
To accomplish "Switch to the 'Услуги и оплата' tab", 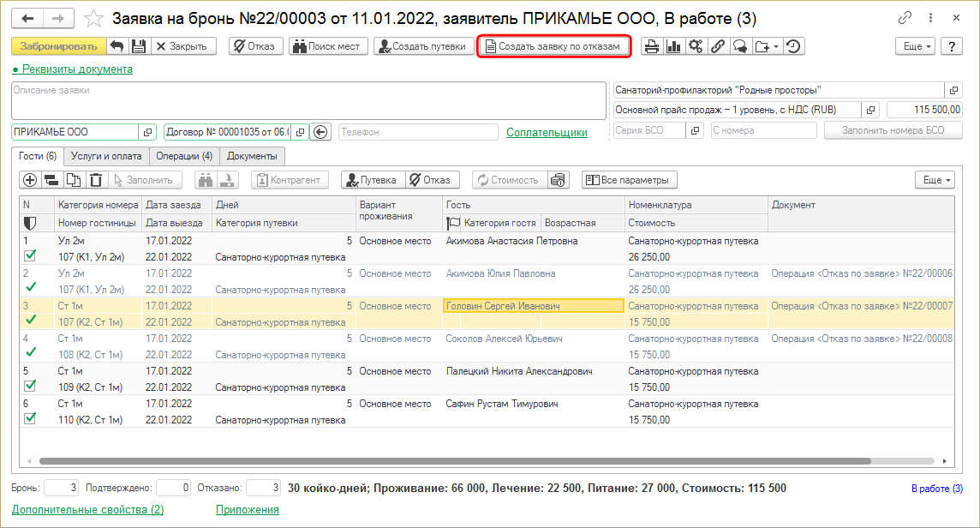I will pyautogui.click(x=106, y=156).
